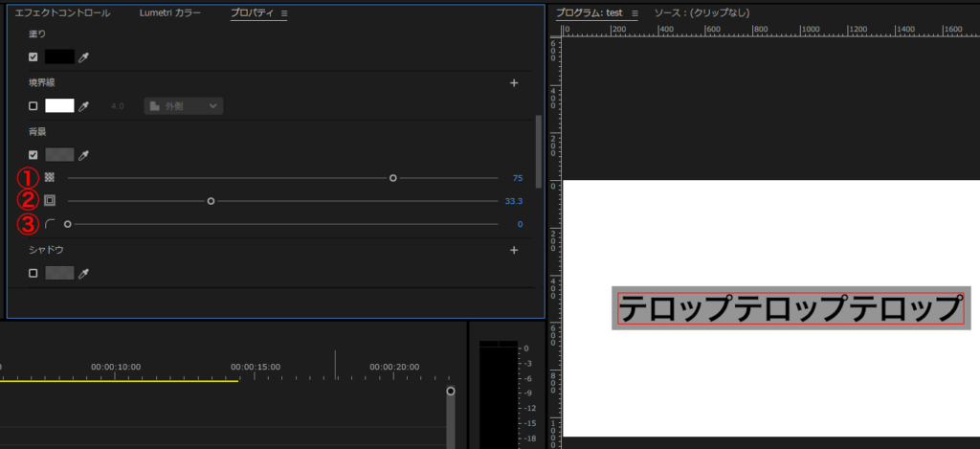Click the timeline ruler at 00:00:10:00
Image resolution: width=980 pixels, height=449 pixels.
116,367
